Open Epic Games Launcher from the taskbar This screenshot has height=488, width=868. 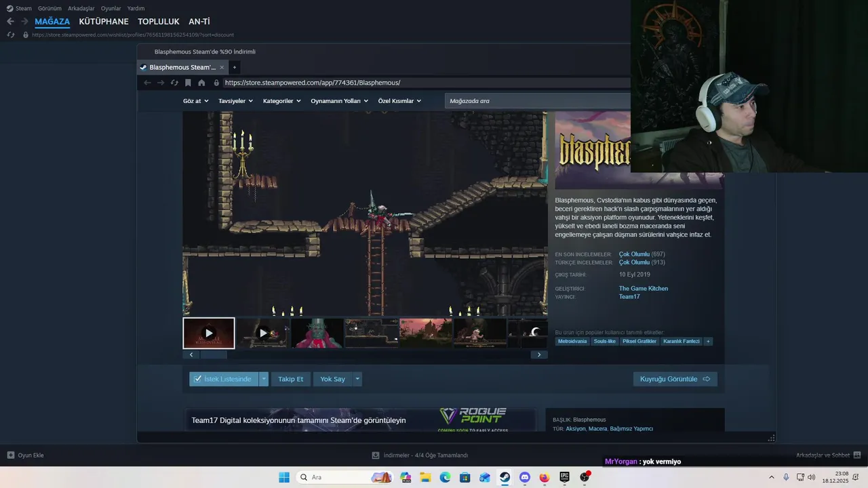pos(564,477)
